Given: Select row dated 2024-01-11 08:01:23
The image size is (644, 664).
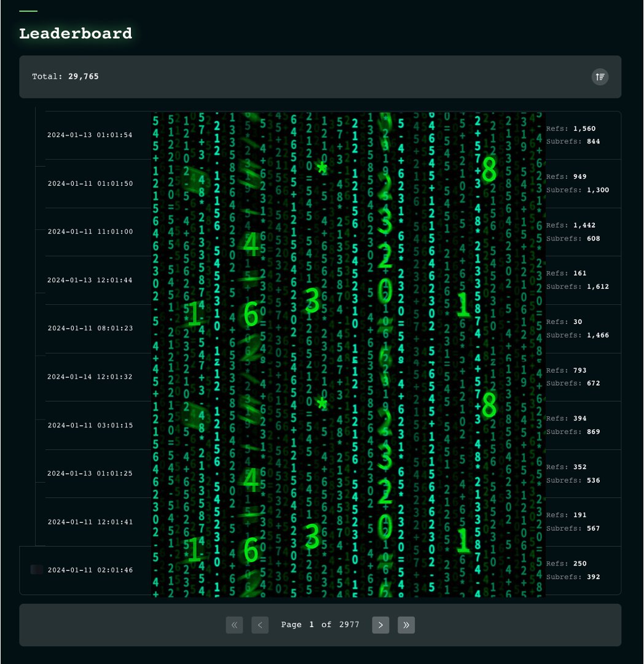Looking at the screenshot, I should coord(333,328).
